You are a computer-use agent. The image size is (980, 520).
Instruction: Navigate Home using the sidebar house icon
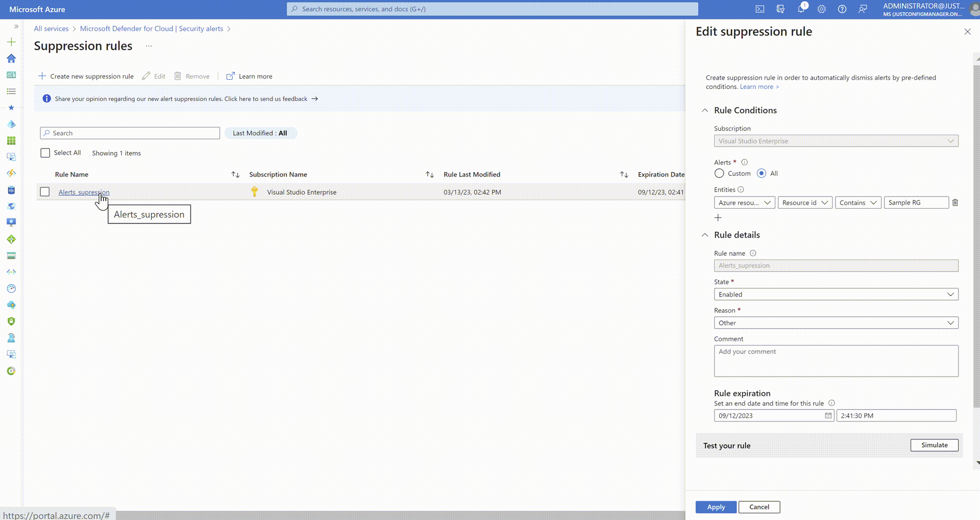coord(11,59)
